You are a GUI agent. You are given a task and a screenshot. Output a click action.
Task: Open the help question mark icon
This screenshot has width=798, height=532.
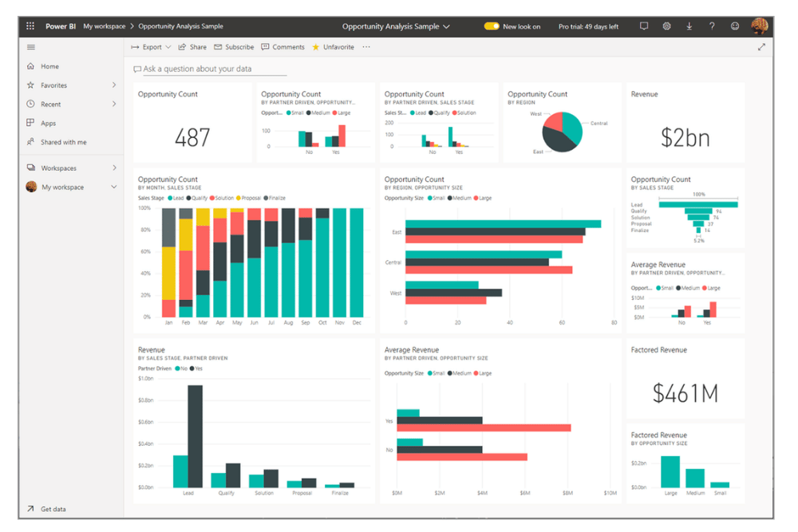pyautogui.click(x=712, y=26)
